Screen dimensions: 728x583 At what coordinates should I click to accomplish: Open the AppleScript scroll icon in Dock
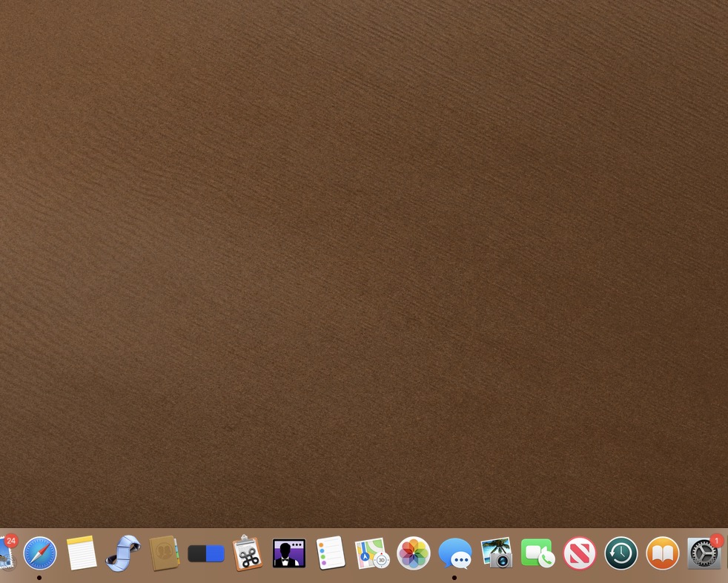[x=122, y=553]
